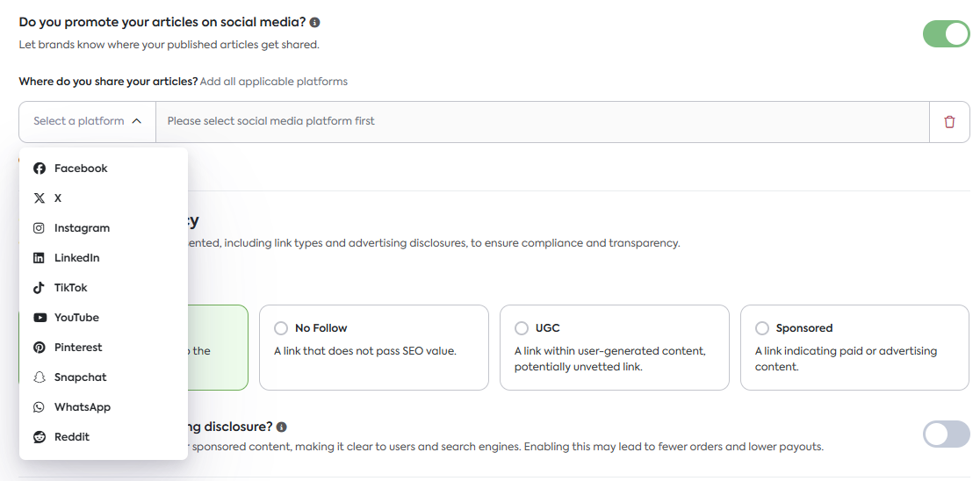
Task: Choose WhatsApp from the platform menu
Action: [82, 407]
